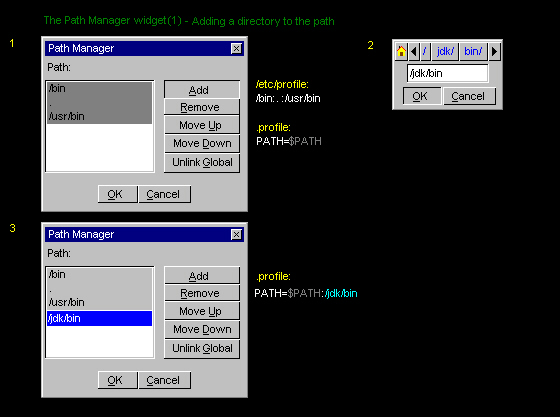Select the root '/' path segment
This screenshot has width=560, height=417.
[425, 51]
